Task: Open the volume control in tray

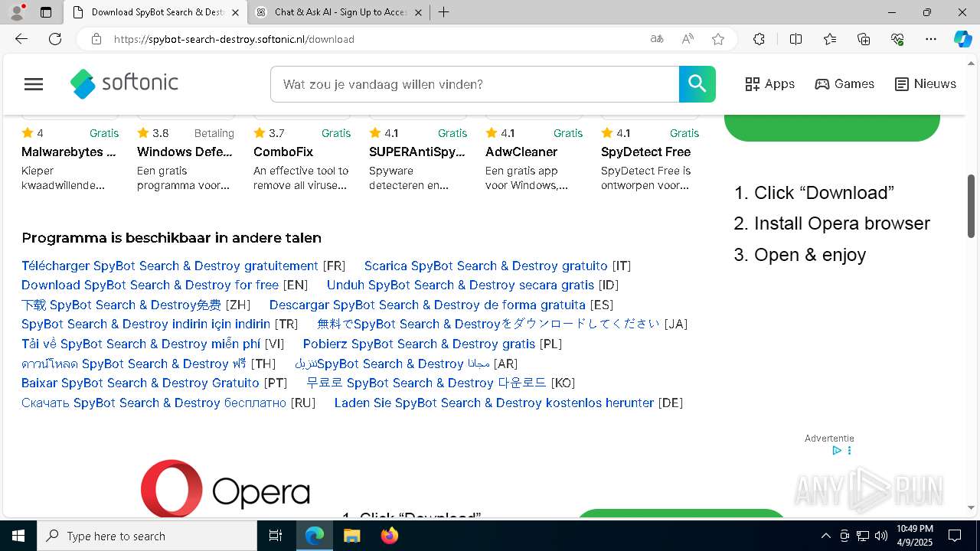Action: tap(880, 536)
